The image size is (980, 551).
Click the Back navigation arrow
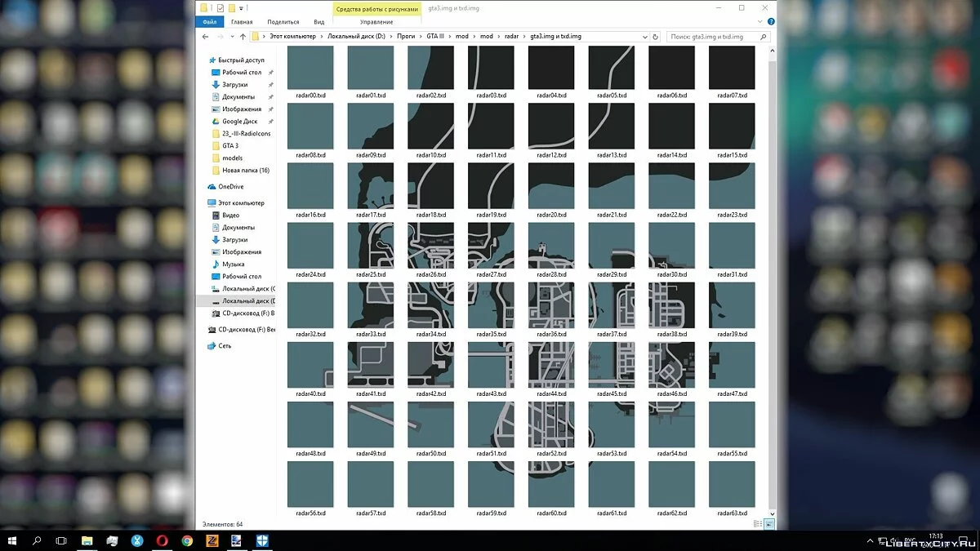tap(206, 37)
